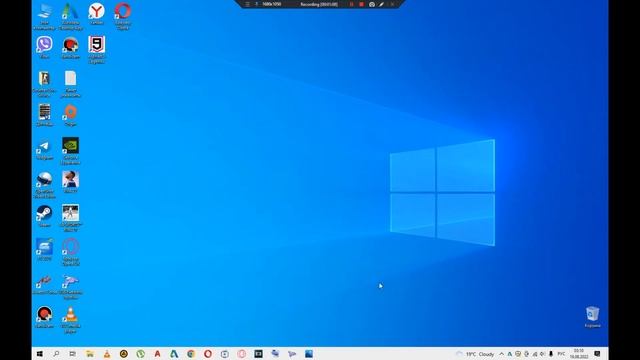640x360 pixels.
Task: Select the portrait photo icon next to OpenOffice-style shortcut
Action: 70,182
